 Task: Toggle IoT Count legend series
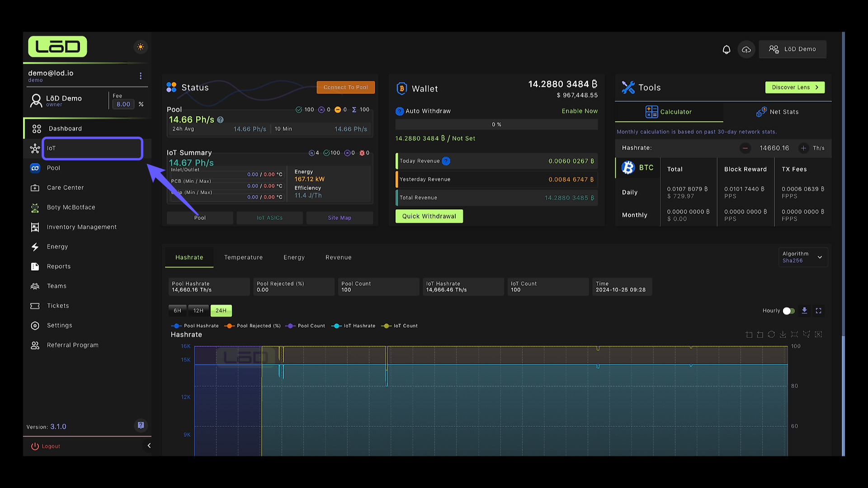[399, 326]
